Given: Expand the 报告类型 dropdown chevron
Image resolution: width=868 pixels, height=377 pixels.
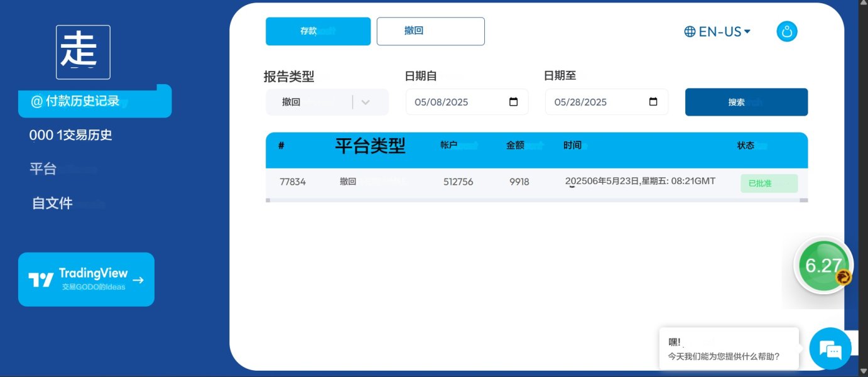Looking at the screenshot, I should click(366, 102).
